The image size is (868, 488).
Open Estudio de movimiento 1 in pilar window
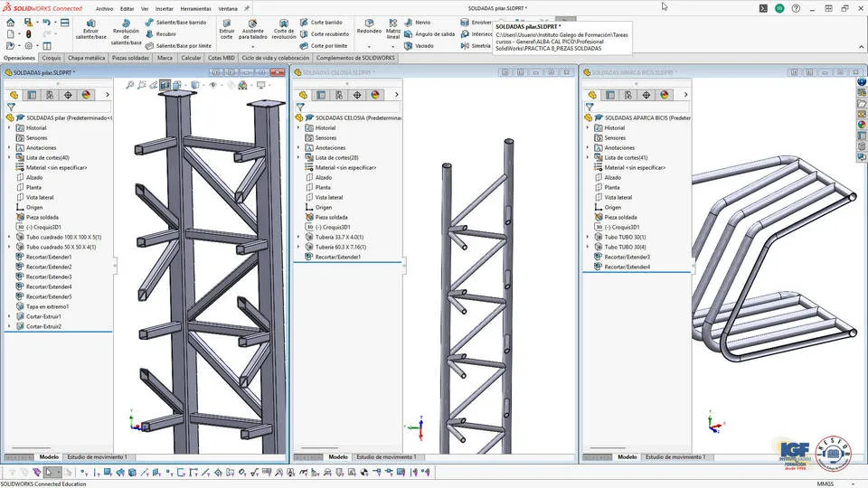click(x=97, y=457)
